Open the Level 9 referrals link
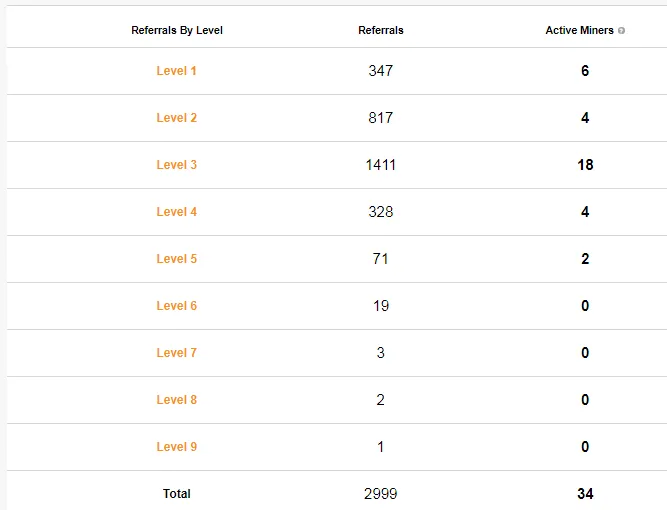Viewport: 667px width, 510px height. tap(177, 447)
